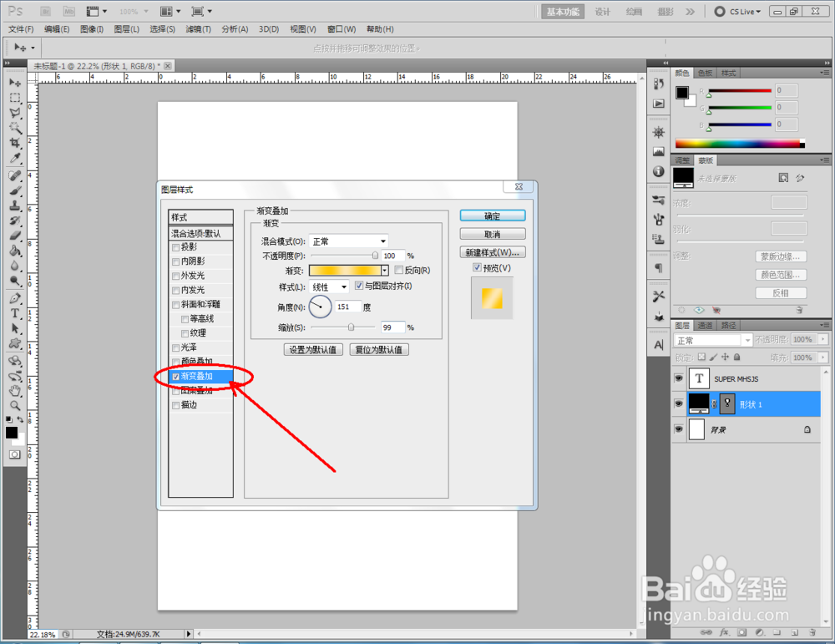835x644 pixels.
Task: Open the 样式(L) 线性 dropdown
Action: pos(329,287)
